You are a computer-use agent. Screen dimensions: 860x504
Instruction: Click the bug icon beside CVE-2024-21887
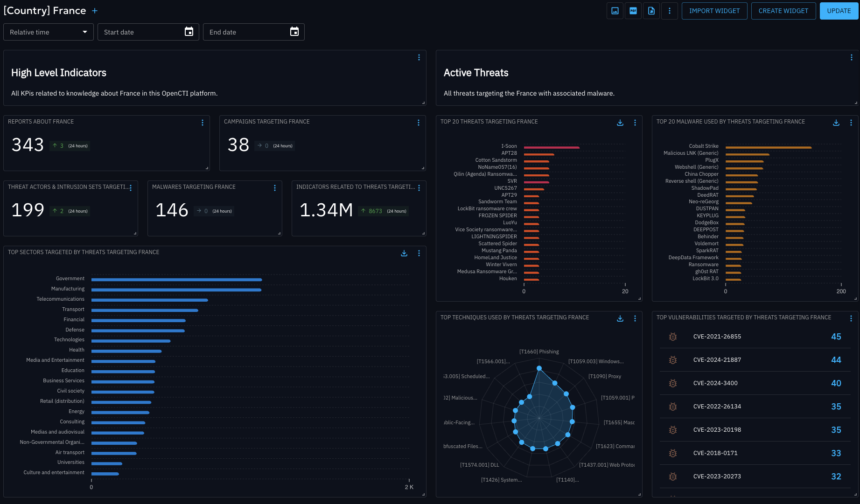(672, 360)
